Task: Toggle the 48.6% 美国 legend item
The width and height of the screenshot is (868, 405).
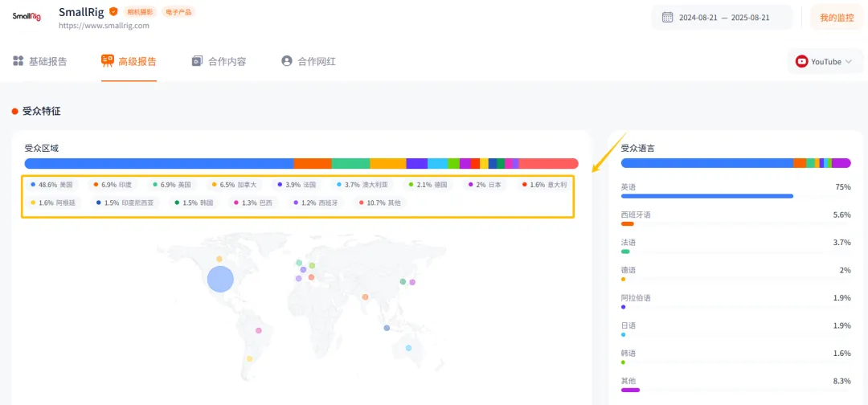Action: (x=51, y=185)
